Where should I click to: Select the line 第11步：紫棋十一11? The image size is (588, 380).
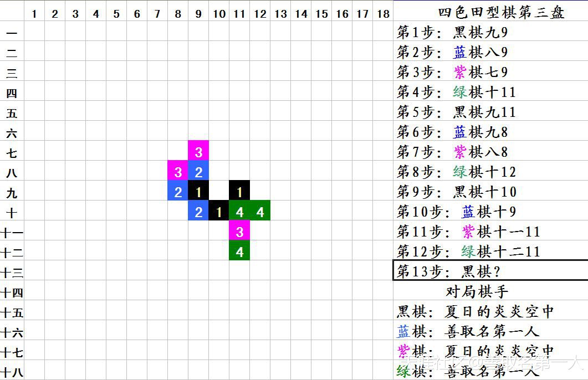tap(468, 232)
